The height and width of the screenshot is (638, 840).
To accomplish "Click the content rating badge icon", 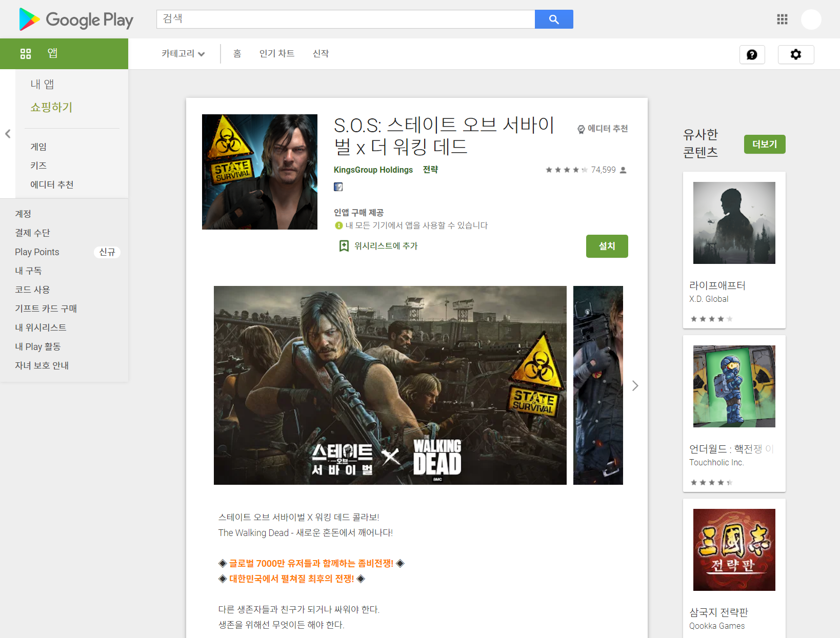I will pos(338,187).
